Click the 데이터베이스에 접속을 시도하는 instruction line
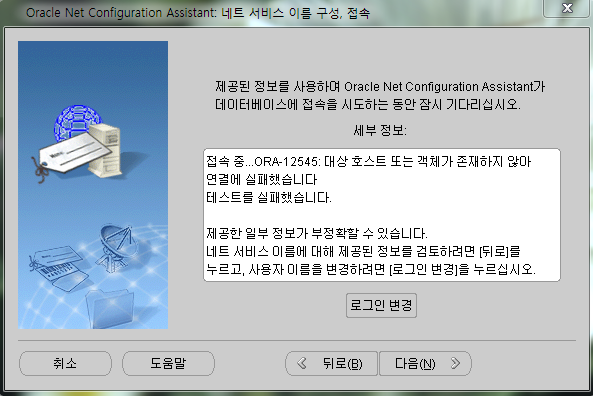The width and height of the screenshot is (593, 396). pyautogui.click(x=368, y=104)
